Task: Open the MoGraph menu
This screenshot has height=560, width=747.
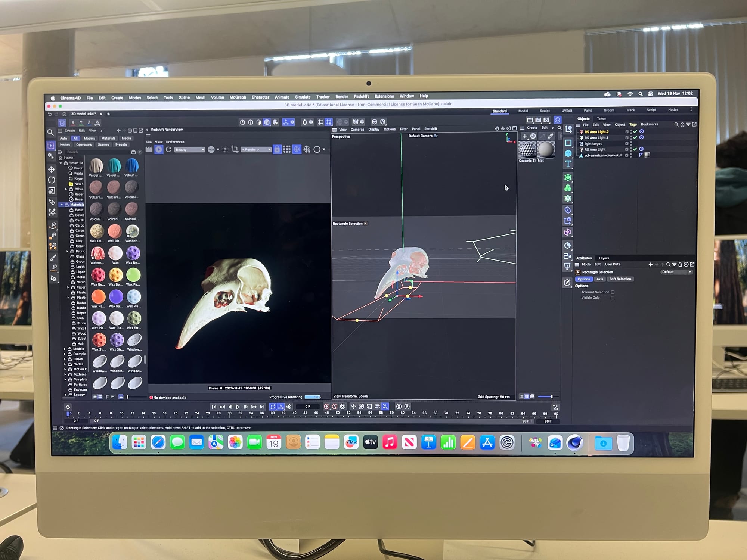Action: (238, 97)
